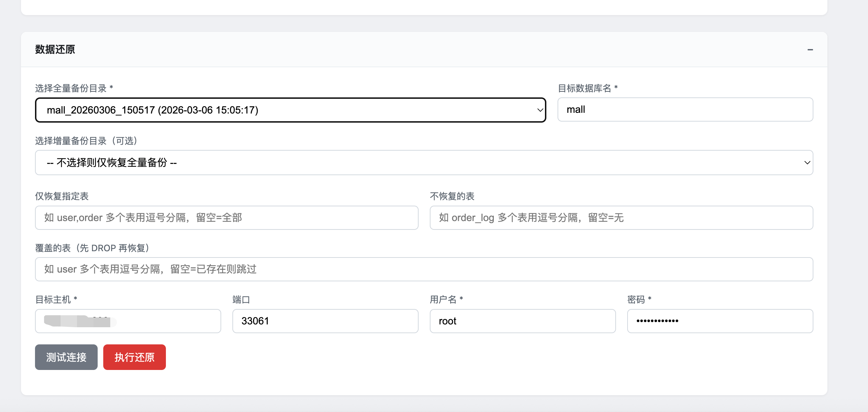Click the 用户名 field containing root
The image size is (868, 412).
[x=523, y=321]
